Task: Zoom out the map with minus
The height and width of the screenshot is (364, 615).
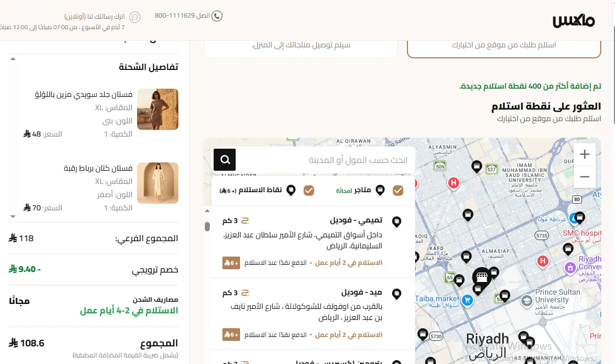Action: (x=584, y=177)
